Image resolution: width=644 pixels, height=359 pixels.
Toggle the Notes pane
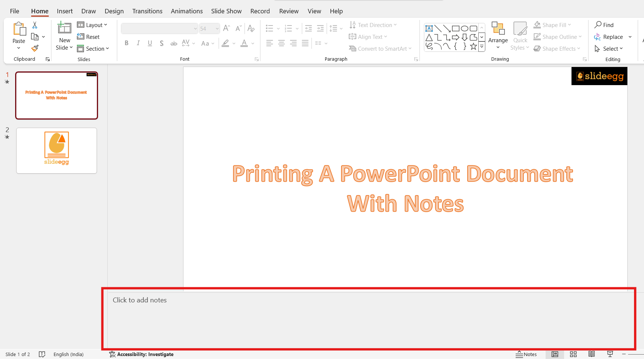[x=526, y=354]
